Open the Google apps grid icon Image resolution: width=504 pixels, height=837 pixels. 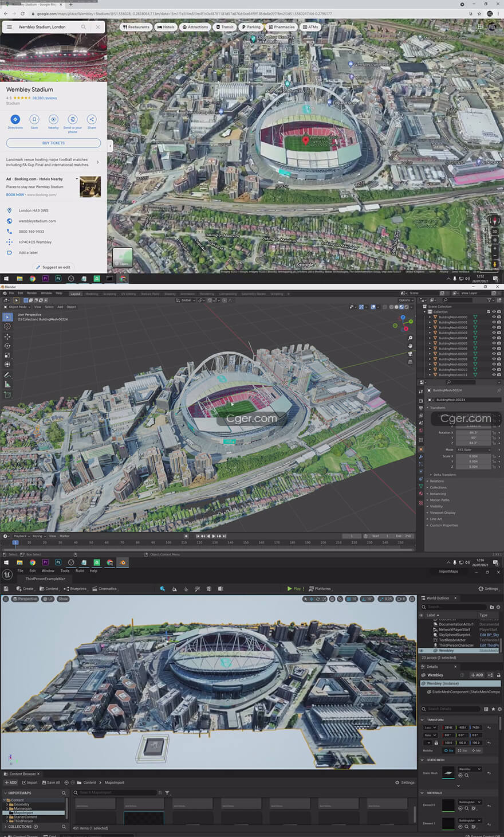tap(482, 26)
